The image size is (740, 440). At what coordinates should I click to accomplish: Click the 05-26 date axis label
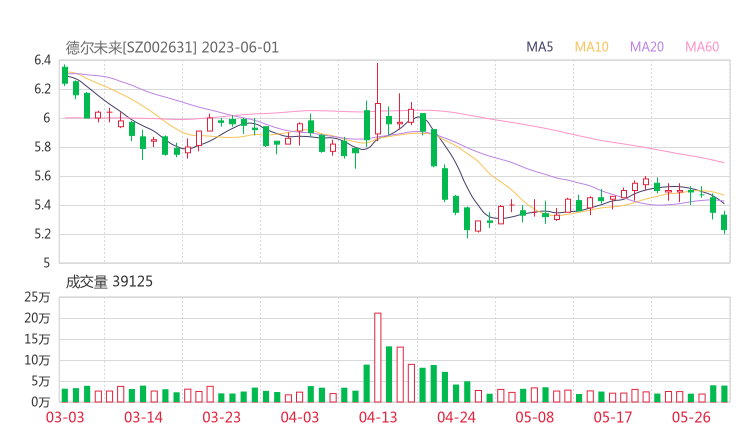click(691, 417)
